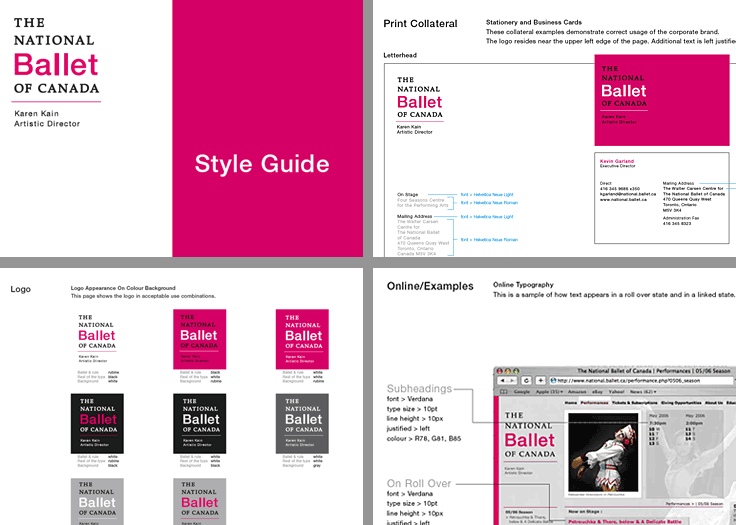This screenshot has width=736, height=525.
Task: Open the Tickets & Subscriptions nav item
Action: [x=634, y=403]
